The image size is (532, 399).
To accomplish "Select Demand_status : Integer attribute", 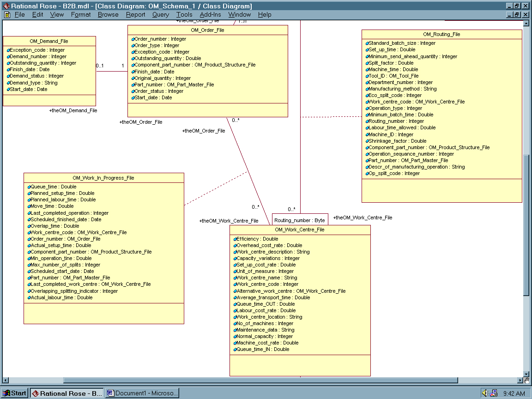I will [35, 76].
